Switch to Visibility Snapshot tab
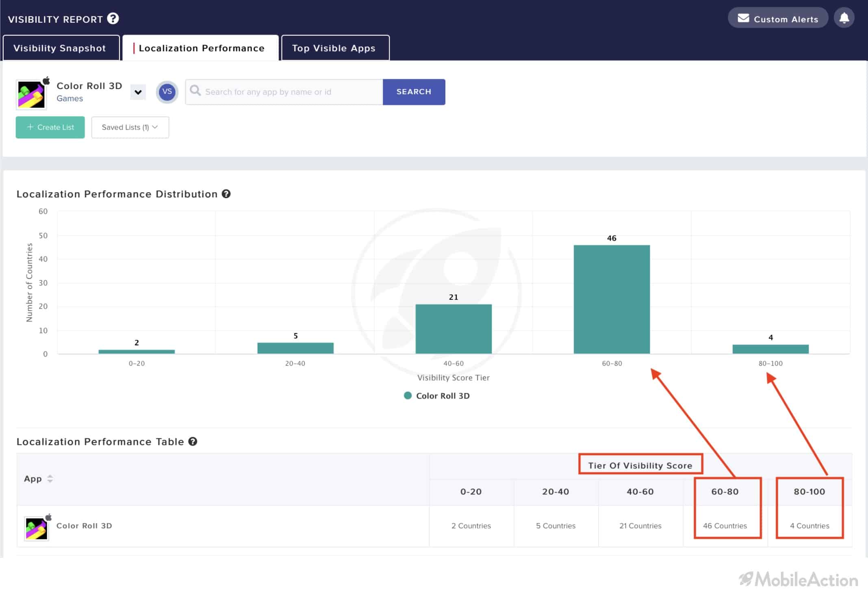 tap(61, 48)
